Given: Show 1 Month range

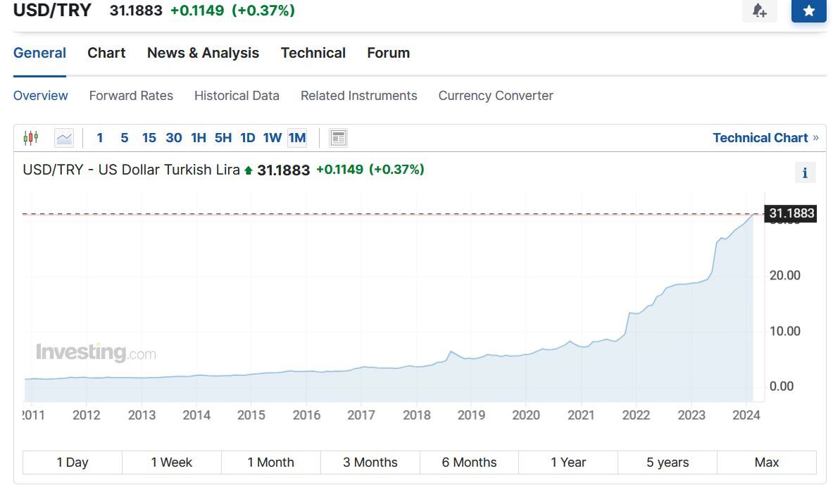Looking at the screenshot, I should (x=271, y=462).
